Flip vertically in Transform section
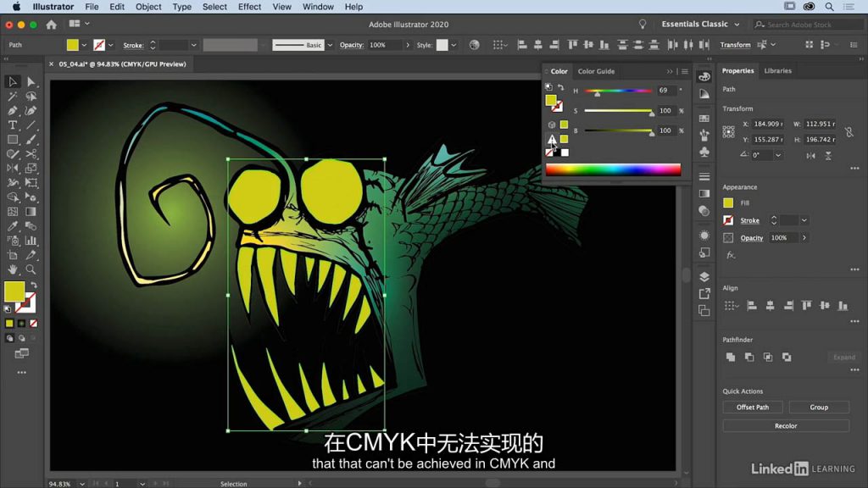Viewport: 868px width, 488px height. tap(828, 156)
